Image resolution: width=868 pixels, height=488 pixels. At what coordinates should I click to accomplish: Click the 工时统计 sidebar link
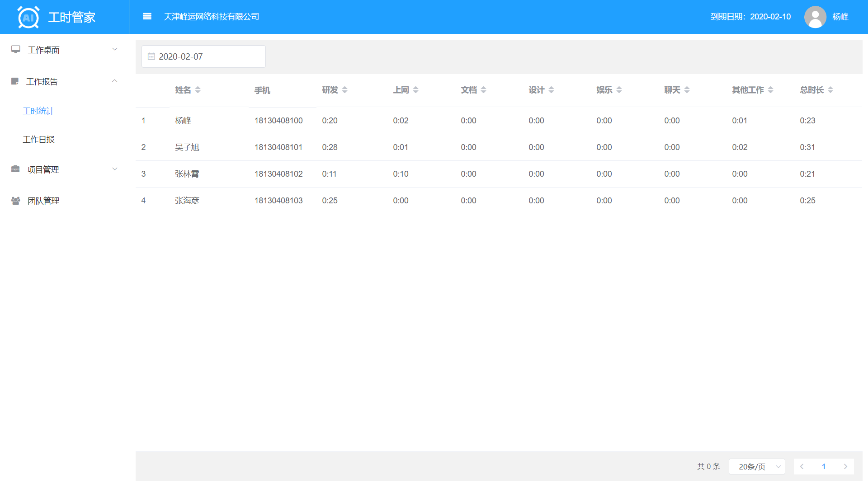tap(39, 111)
